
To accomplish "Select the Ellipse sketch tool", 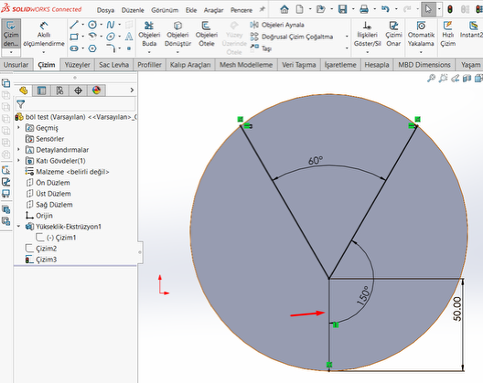I will pyautogui.click(x=110, y=37).
